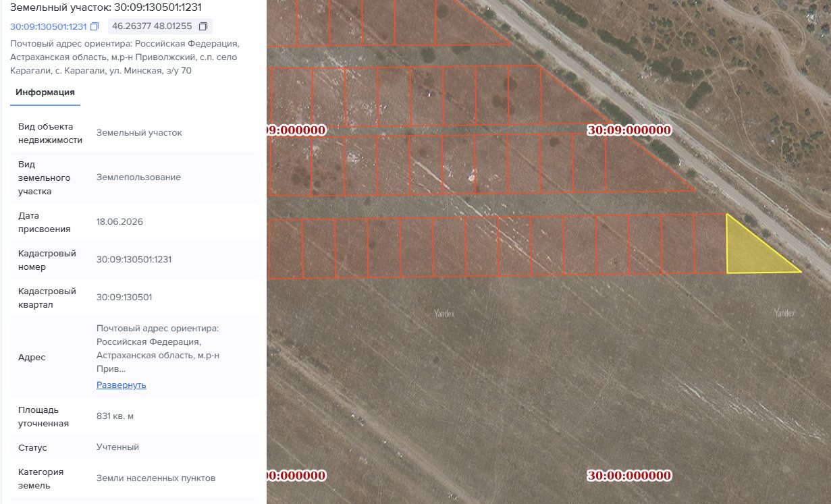Viewport: 831px width, 504px height.
Task: Click the upper 30:09:000000 map label on the right
Action: pyautogui.click(x=628, y=130)
